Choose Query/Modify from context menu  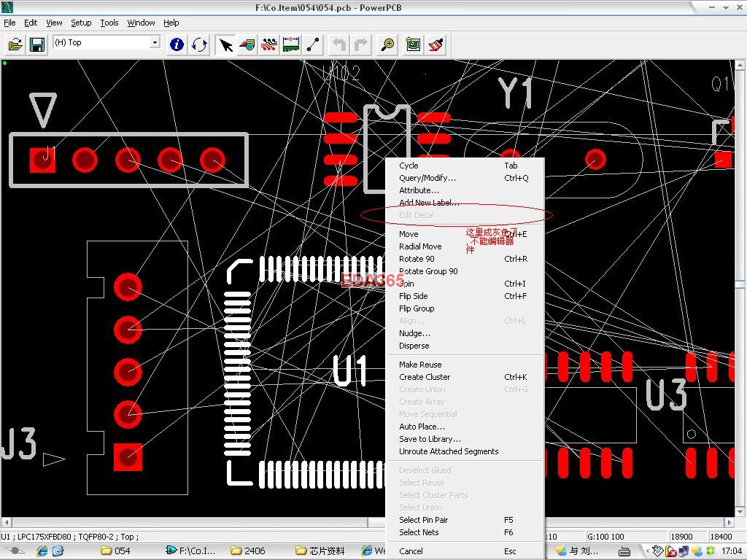coord(427,178)
